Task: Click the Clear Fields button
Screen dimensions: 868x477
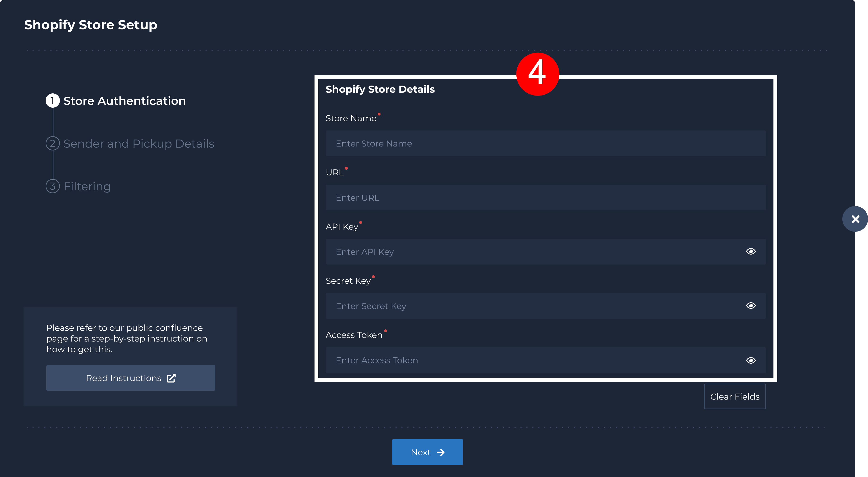Action: (735, 397)
